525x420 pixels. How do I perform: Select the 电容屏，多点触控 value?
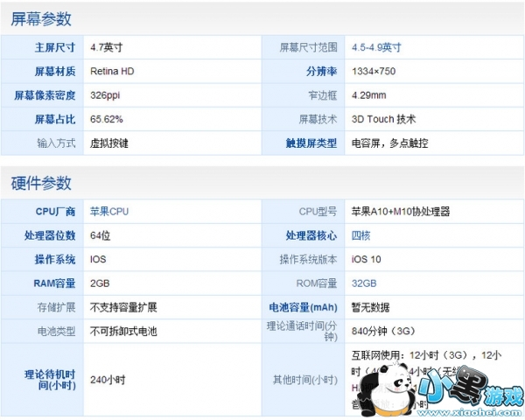coord(389,143)
